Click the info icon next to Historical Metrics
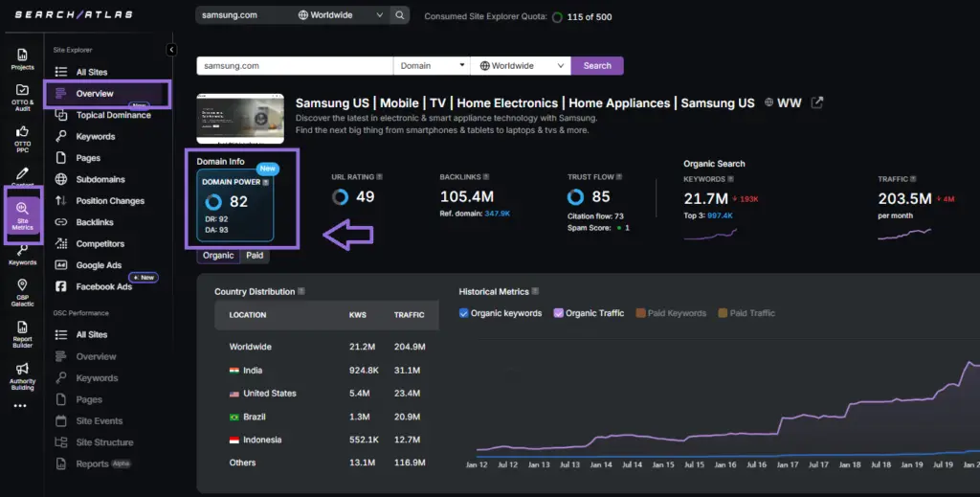 click(535, 291)
